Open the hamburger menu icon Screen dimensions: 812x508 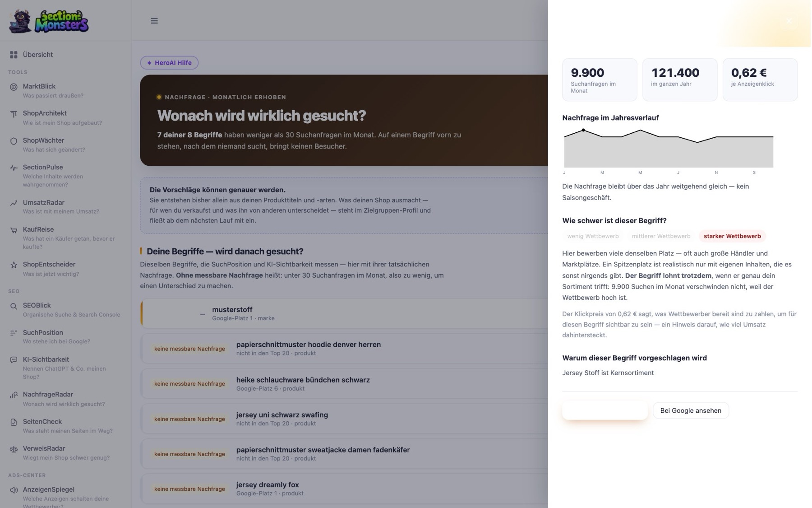[154, 21]
